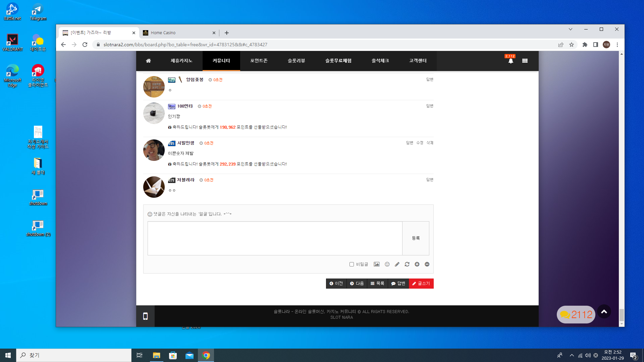Toggle the Chrome side panel icon
Viewport: 644px width, 362px height.
click(596, 45)
